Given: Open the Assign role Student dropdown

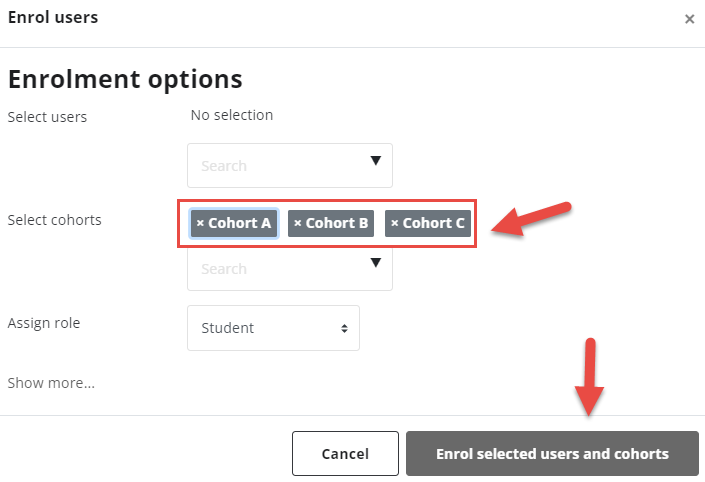Looking at the screenshot, I should click(x=273, y=328).
